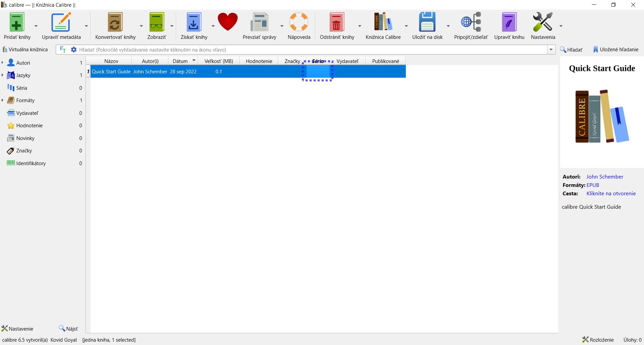644x345 pixels.
Task: Open Prevziať správy dropdown arrow
Action: pos(282,26)
